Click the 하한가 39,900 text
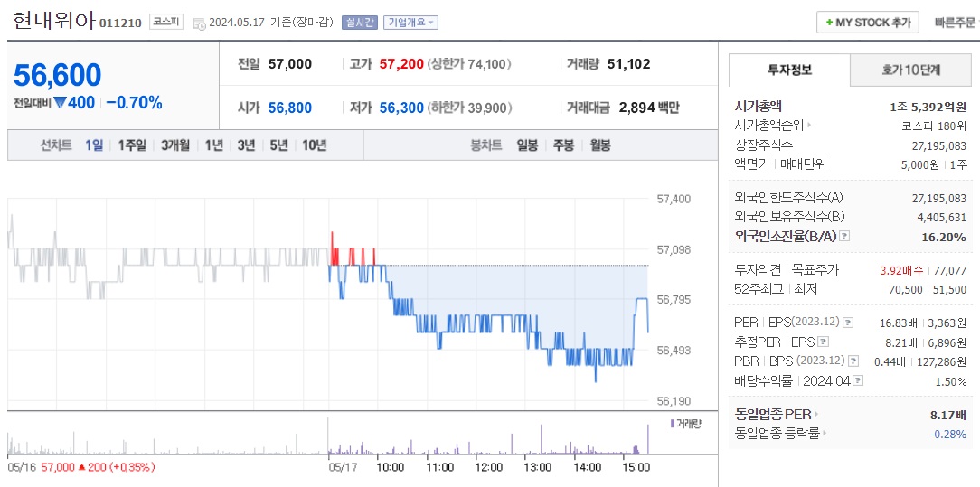This screenshot has width=980, height=487. coord(469,108)
